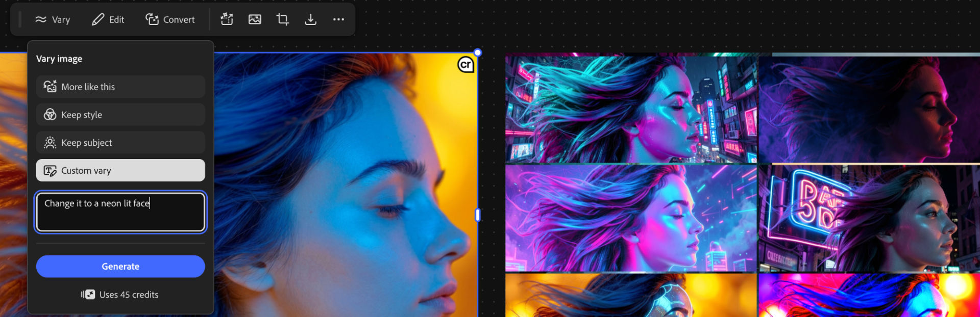This screenshot has width=980, height=317.
Task: Click the right-edge handle of selected image
Action: [x=478, y=215]
